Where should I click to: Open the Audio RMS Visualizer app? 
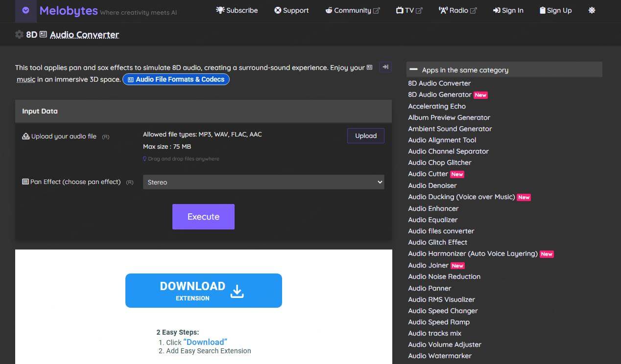[442, 299]
